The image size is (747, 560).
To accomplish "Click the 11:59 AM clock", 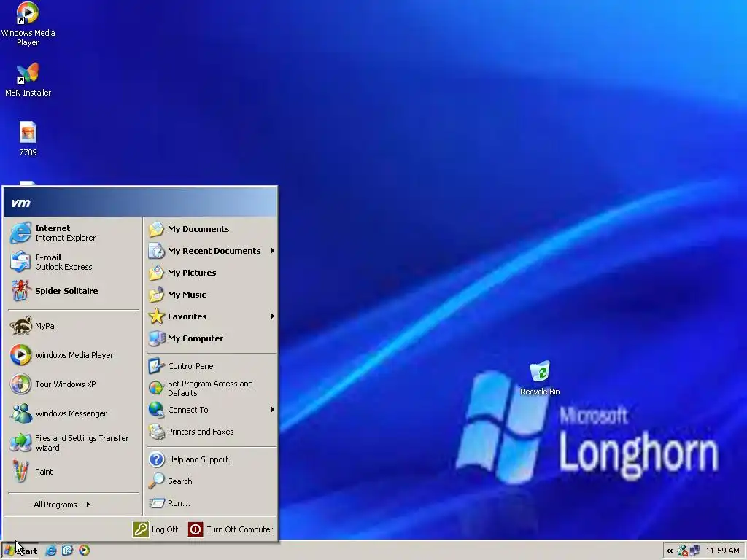I will click(722, 551).
